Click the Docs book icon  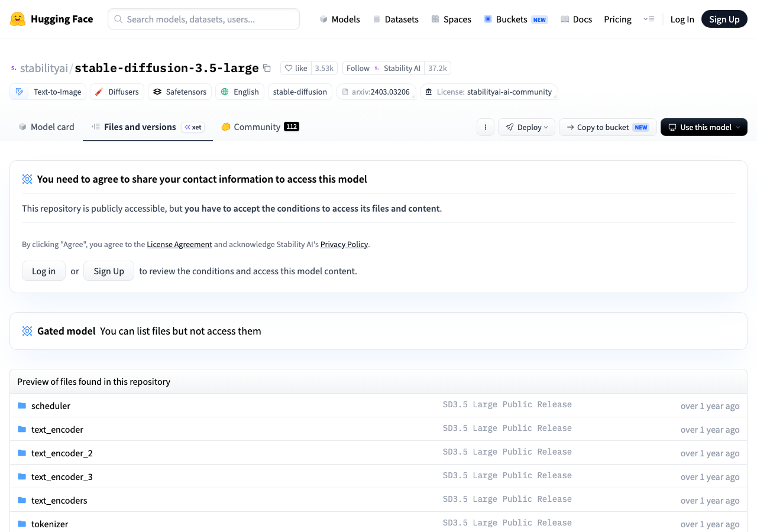565,19
